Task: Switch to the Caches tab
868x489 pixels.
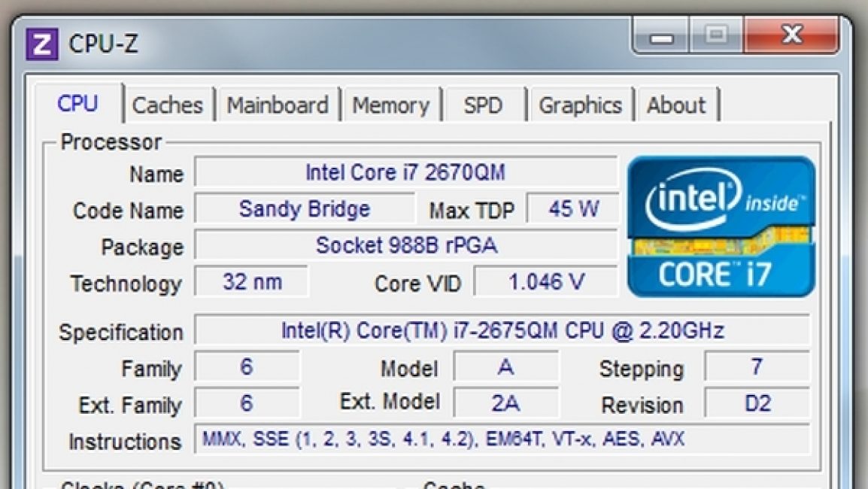Action: click(x=168, y=105)
